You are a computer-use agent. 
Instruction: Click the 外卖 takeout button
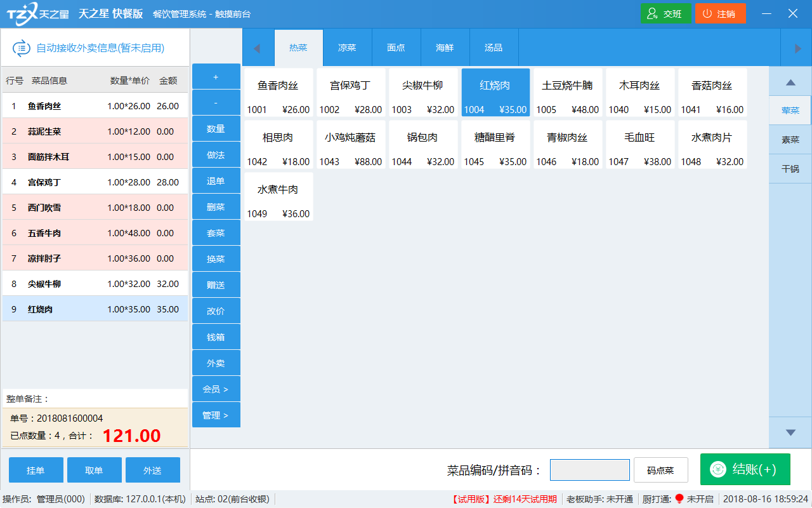[x=216, y=363]
